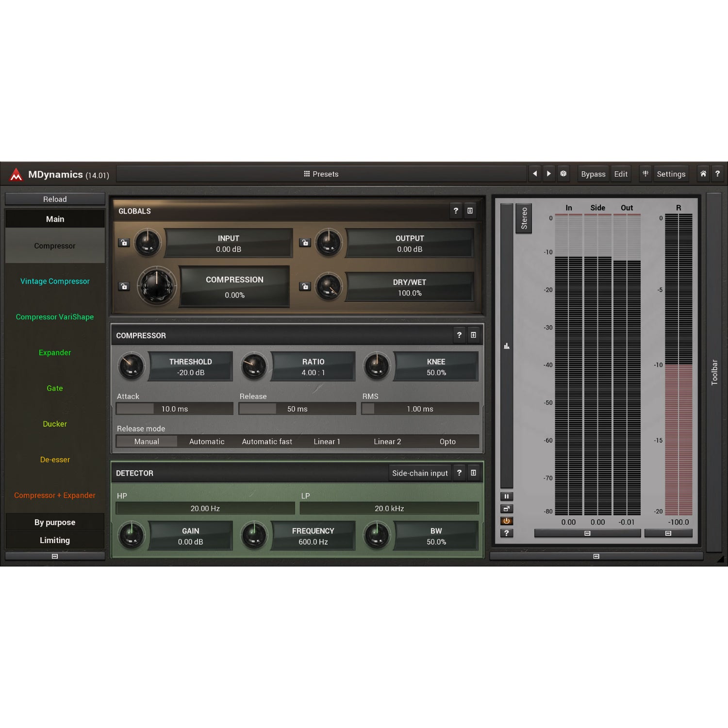Toggle Bypass in the title bar
The height and width of the screenshot is (728, 728).
point(593,174)
